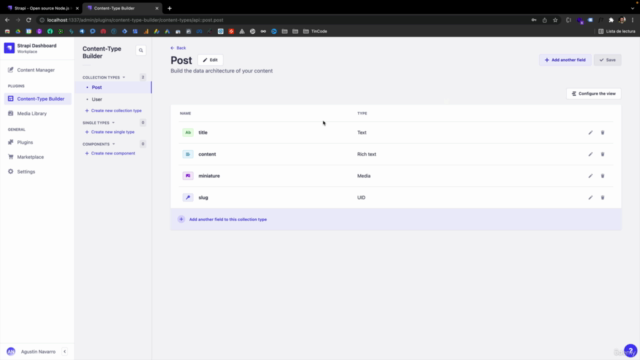Click Create new single type
This screenshot has width=640, height=360.
tap(110, 132)
